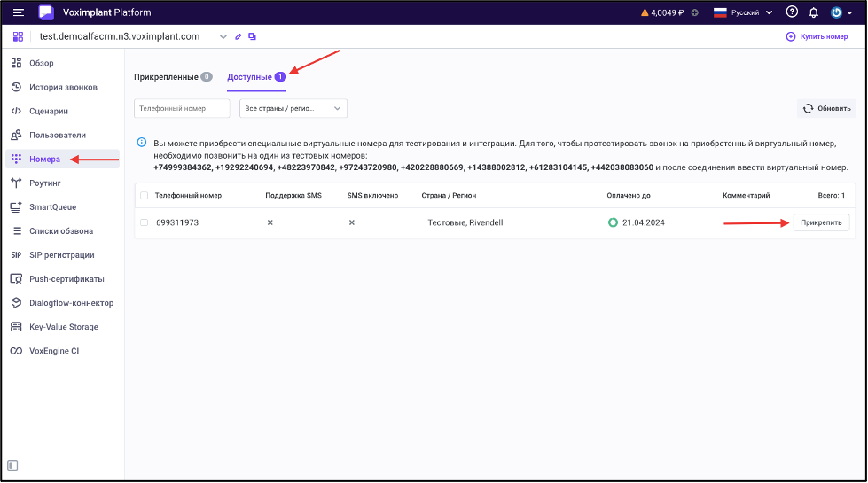This screenshot has height=483, width=868.
Task: Select Номера in the sidebar
Action: (63, 159)
